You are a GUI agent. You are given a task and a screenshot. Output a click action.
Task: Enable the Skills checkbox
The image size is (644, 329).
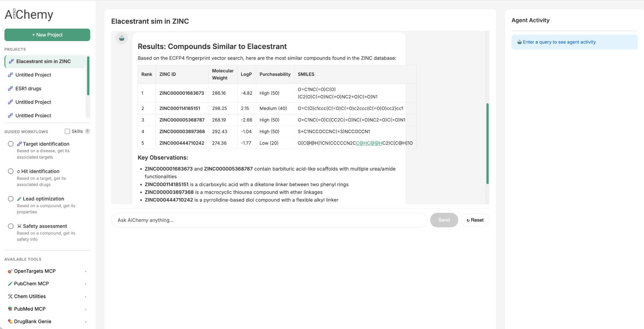point(67,131)
